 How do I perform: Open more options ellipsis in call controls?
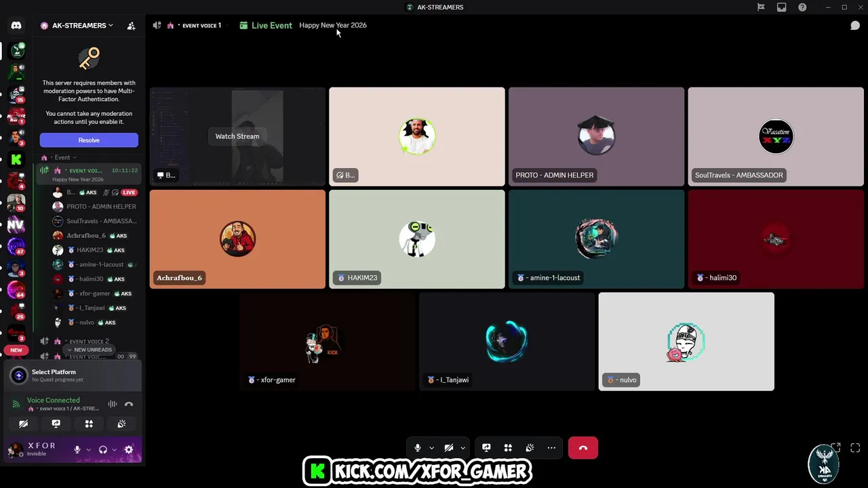pos(551,448)
